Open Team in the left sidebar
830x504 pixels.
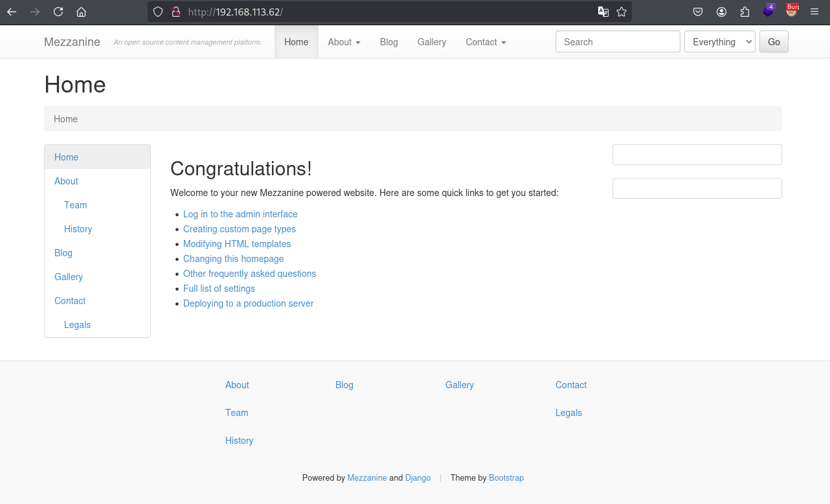click(97, 205)
